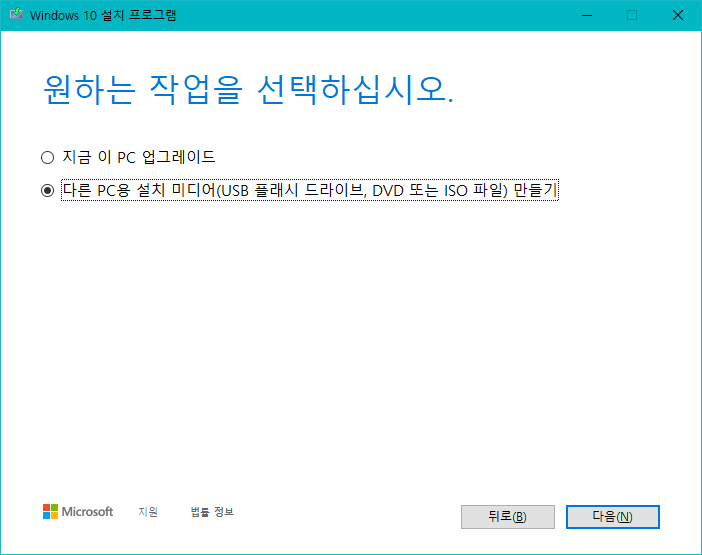This screenshot has width=702, height=555.
Task: Click the heading '원하는 작업을 선택하십시오.'
Action: (248, 90)
